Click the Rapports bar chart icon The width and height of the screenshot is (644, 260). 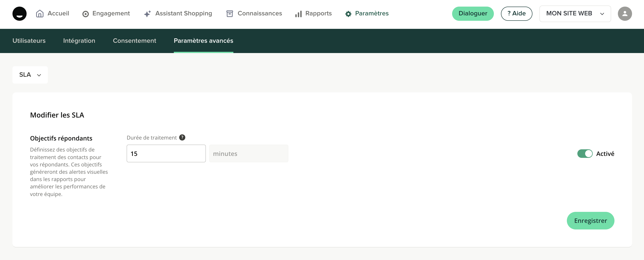pos(298,14)
